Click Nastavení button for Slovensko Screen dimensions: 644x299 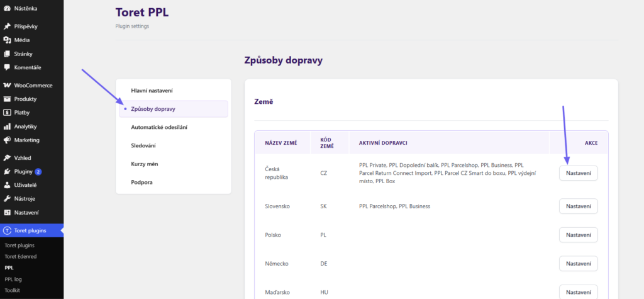tap(579, 206)
